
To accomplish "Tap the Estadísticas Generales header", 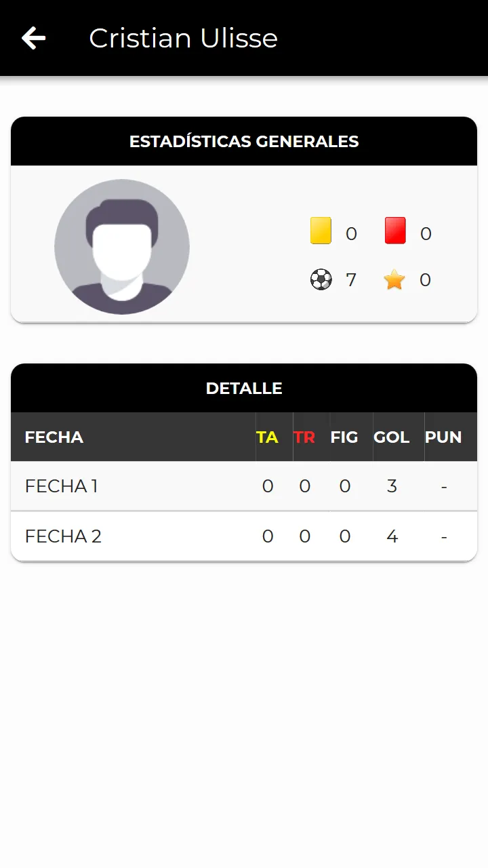I will tap(244, 141).
